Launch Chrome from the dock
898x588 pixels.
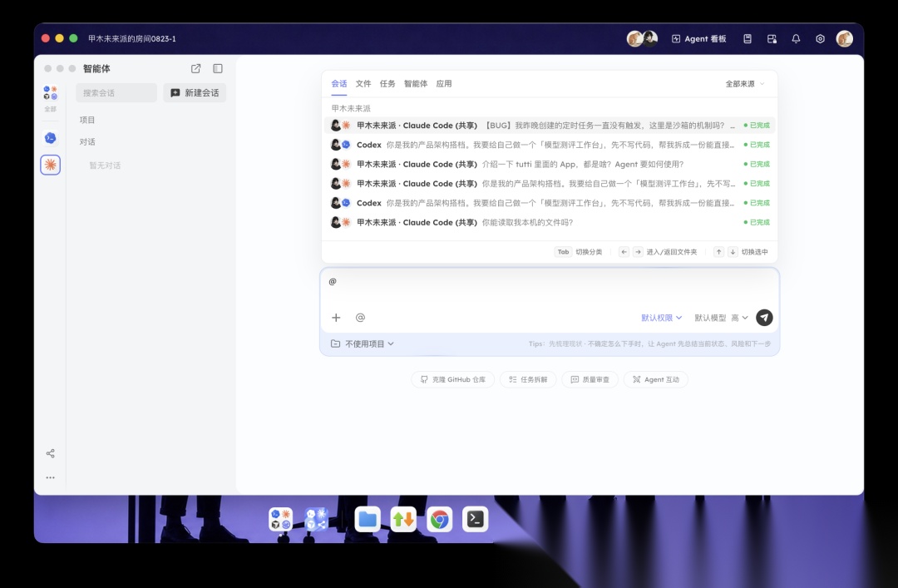tap(440, 519)
